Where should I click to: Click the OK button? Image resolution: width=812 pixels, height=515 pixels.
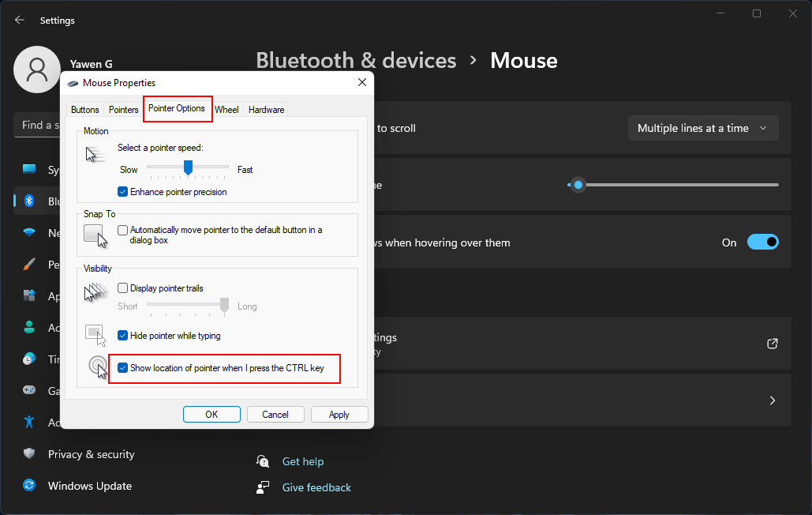(211, 415)
